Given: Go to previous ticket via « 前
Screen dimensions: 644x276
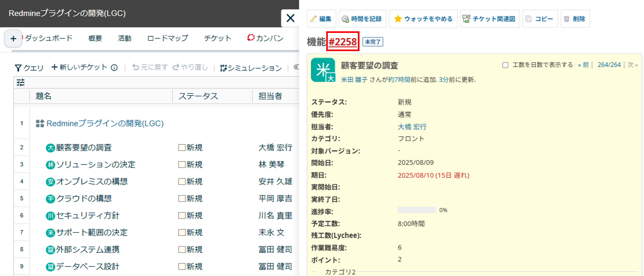Looking at the screenshot, I should pyautogui.click(x=583, y=65).
